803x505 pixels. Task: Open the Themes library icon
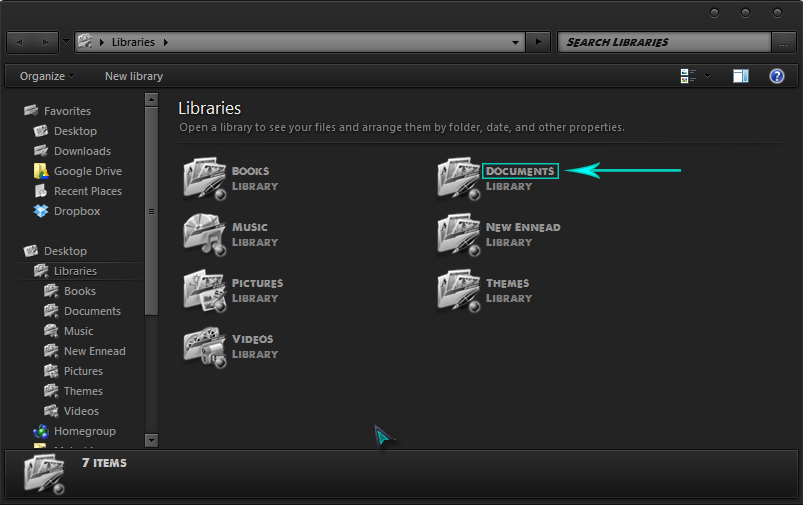click(459, 290)
